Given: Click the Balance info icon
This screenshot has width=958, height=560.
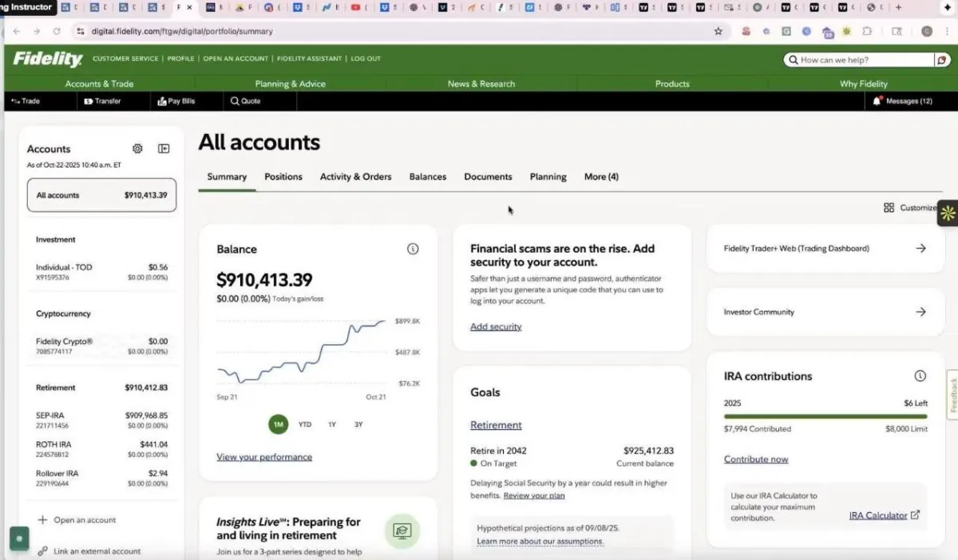Looking at the screenshot, I should [413, 249].
